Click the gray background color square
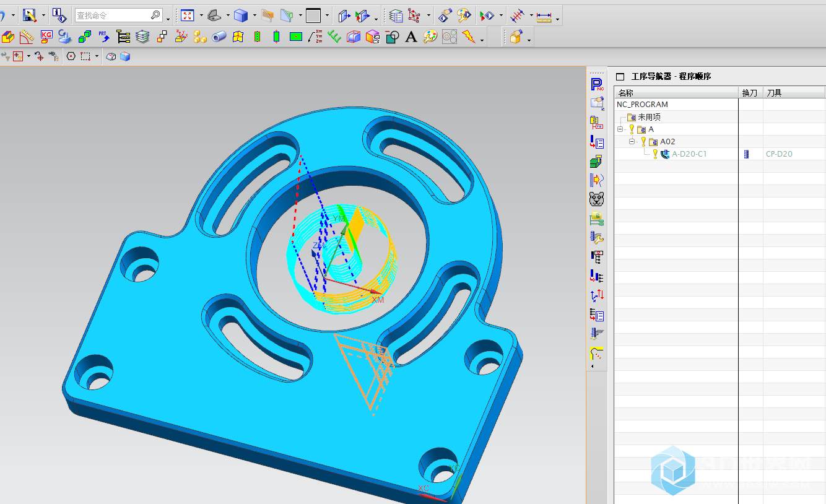Viewport: 826px width, 504px height. pos(313,15)
